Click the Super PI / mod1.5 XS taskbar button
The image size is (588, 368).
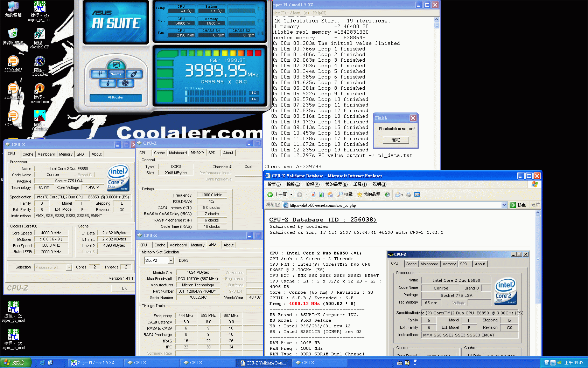(96, 363)
